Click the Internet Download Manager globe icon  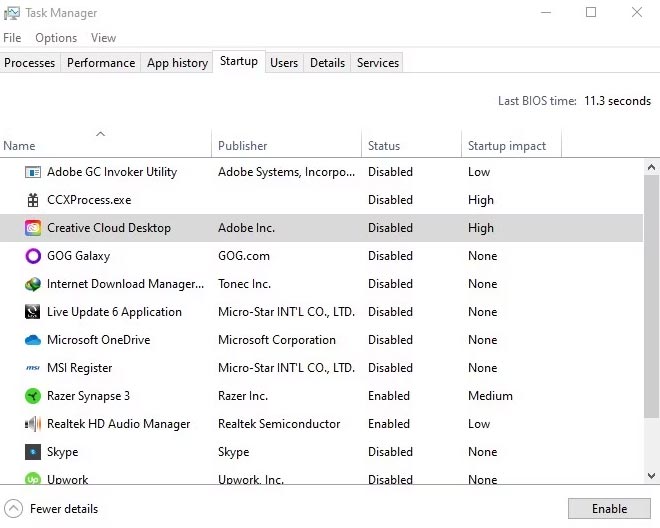[33, 284]
